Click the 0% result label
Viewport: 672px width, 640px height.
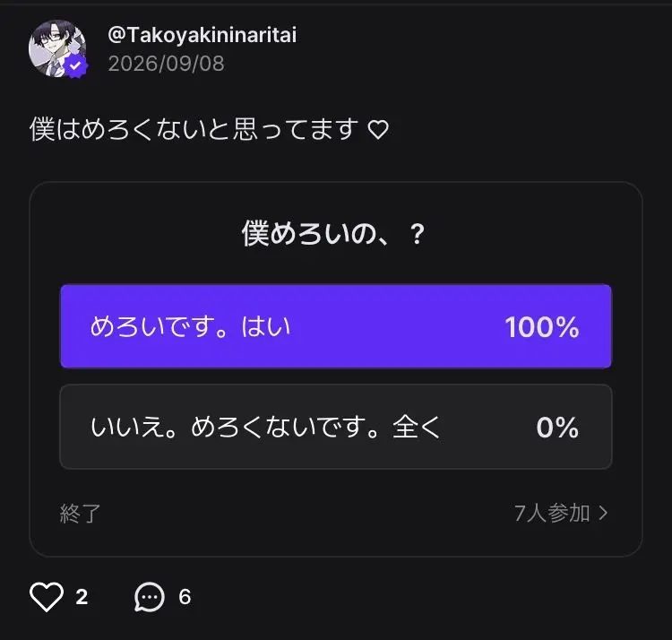(557, 428)
